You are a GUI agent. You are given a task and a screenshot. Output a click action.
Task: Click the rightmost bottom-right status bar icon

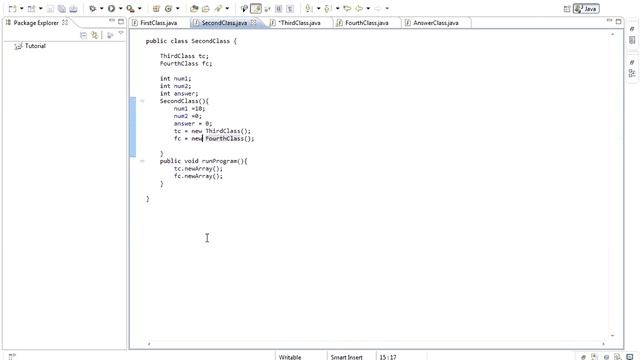(x=629, y=357)
